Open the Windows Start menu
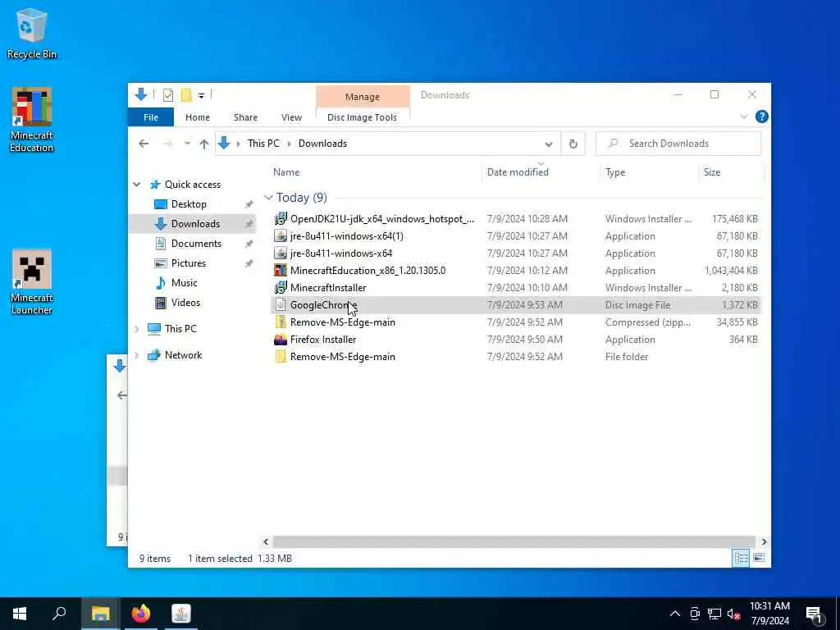The width and height of the screenshot is (840, 630). 20,614
